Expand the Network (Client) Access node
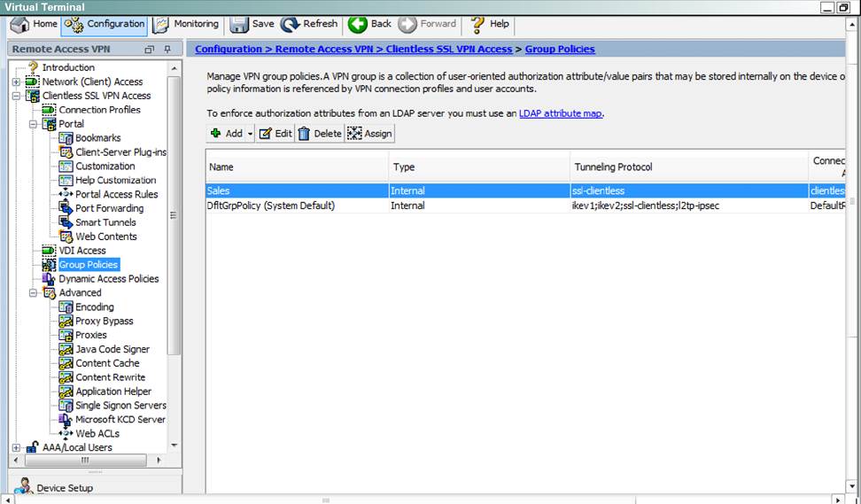861x504 pixels. tap(17, 81)
